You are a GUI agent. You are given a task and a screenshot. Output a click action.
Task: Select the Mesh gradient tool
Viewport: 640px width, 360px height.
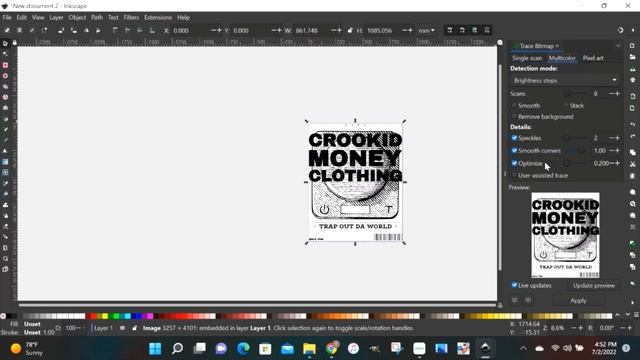tap(5, 173)
